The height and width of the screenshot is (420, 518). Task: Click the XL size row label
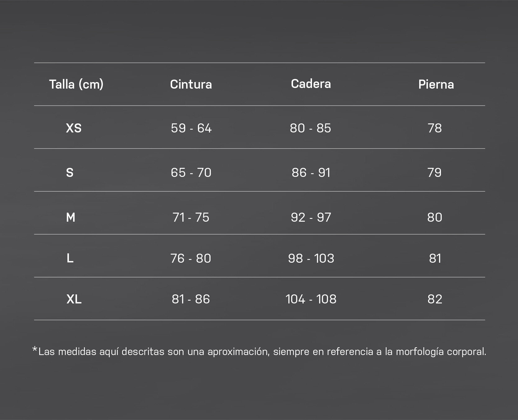point(74,299)
